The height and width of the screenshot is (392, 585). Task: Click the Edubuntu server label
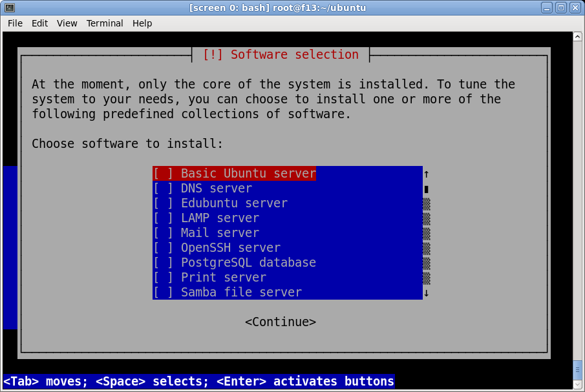pos(234,203)
